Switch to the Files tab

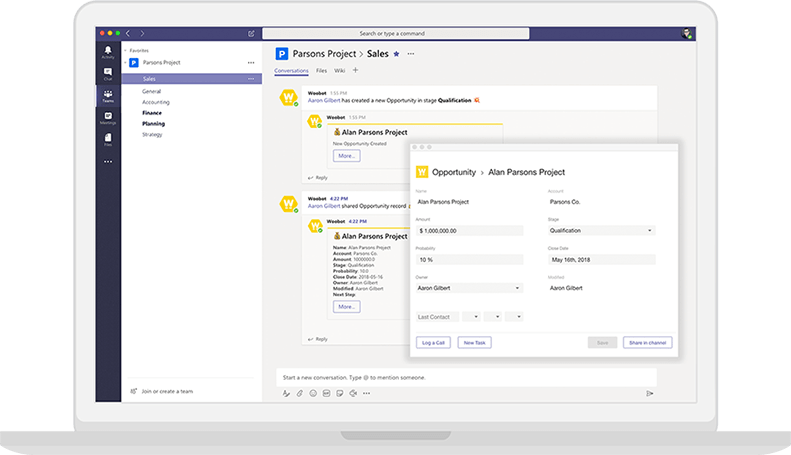(x=321, y=71)
